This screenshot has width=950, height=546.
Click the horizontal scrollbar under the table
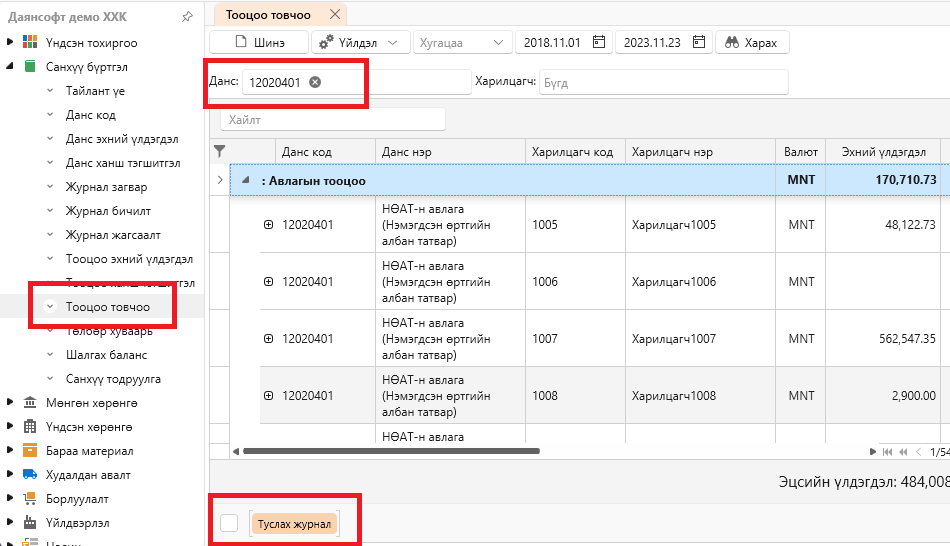[391, 451]
